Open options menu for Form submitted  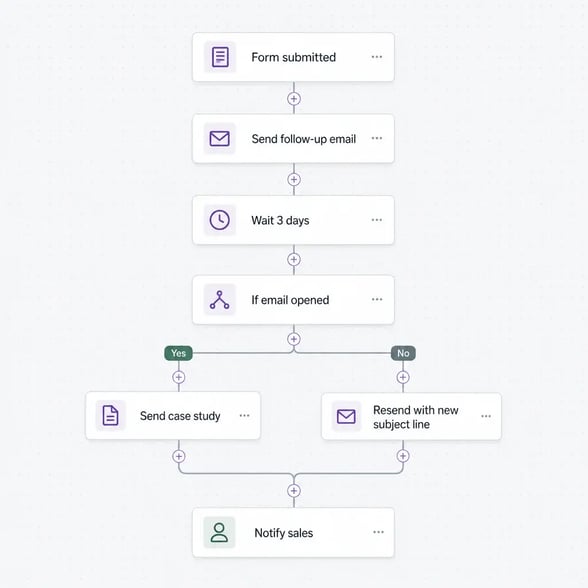tap(377, 57)
